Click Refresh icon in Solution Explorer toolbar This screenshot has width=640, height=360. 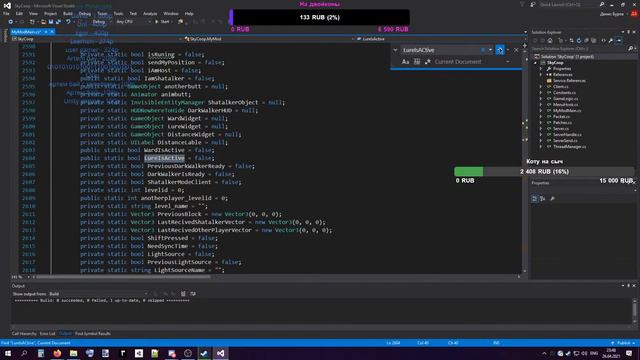[579, 40]
